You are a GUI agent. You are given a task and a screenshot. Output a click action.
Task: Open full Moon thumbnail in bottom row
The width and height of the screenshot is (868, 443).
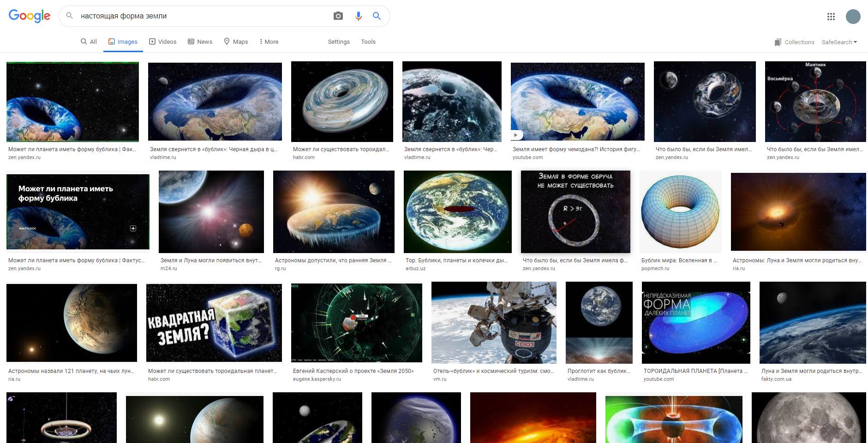click(809, 418)
